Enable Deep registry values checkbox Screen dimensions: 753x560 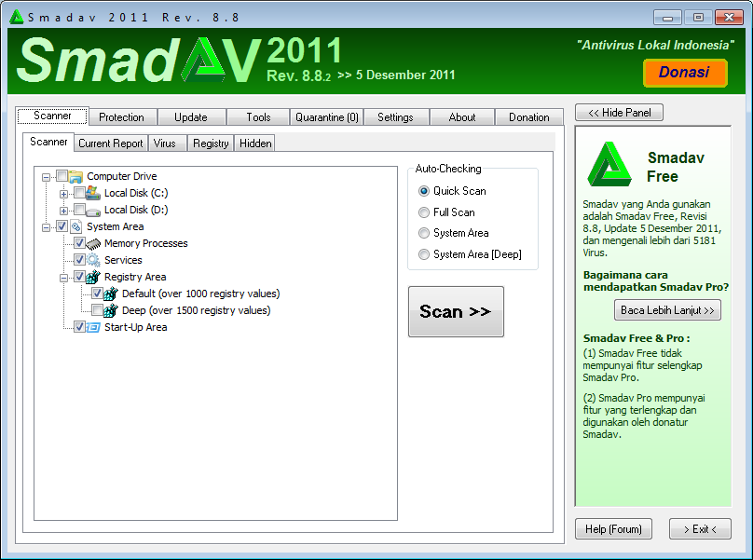pyautogui.click(x=97, y=309)
